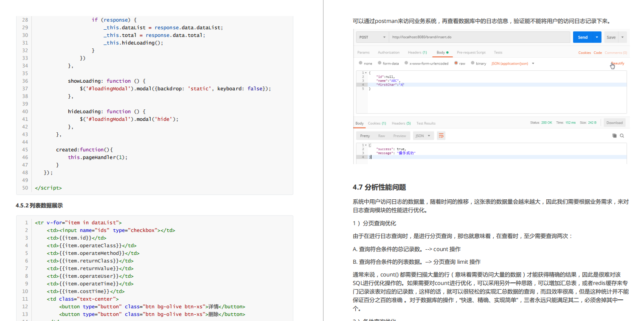
Task: Click the Download response button
Action: coord(614,123)
